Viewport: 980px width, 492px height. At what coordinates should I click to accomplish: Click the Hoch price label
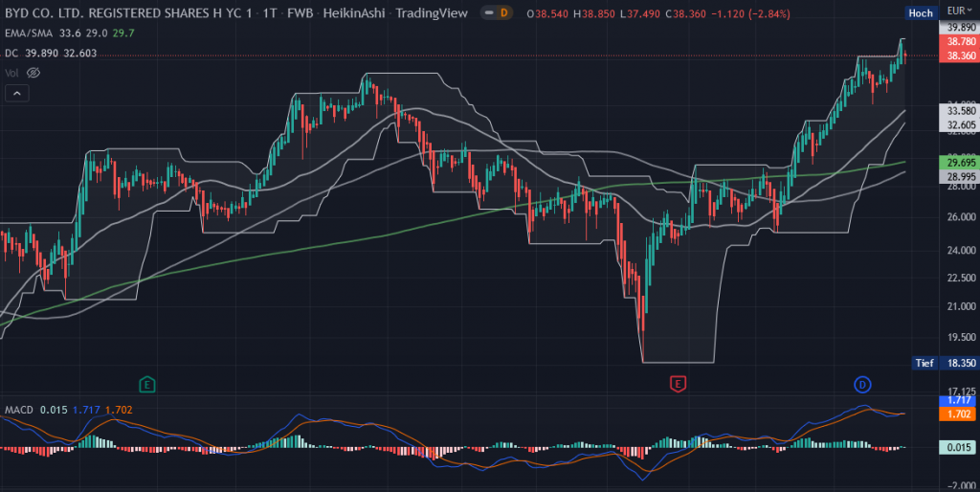(921, 13)
